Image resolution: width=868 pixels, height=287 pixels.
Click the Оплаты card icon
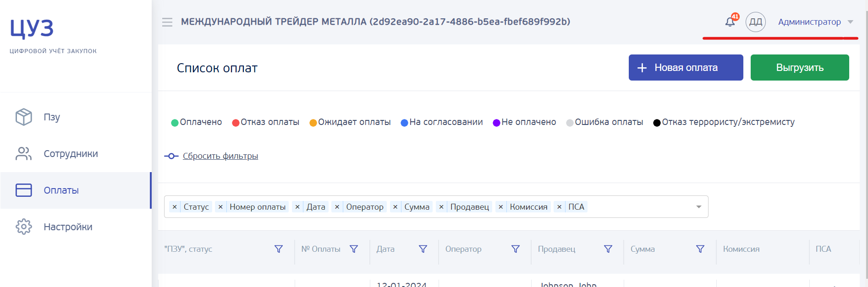tap(24, 190)
